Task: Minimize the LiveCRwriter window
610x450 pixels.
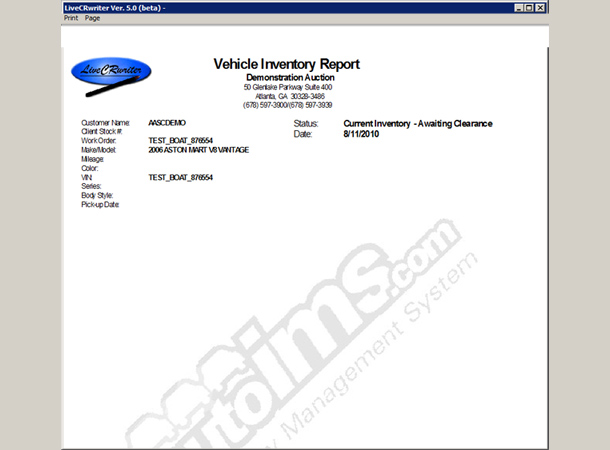Action: (x=519, y=8)
